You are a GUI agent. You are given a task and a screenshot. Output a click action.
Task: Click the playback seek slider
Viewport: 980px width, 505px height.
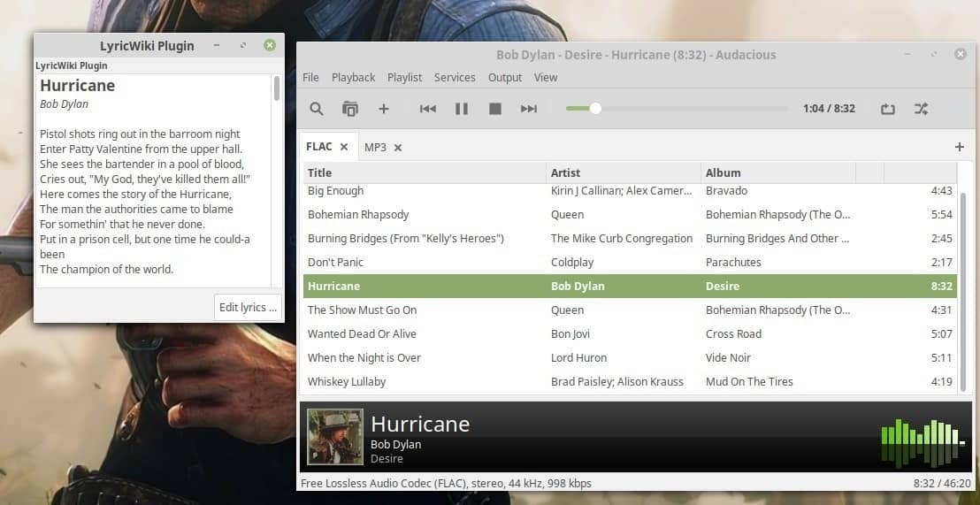[677, 109]
